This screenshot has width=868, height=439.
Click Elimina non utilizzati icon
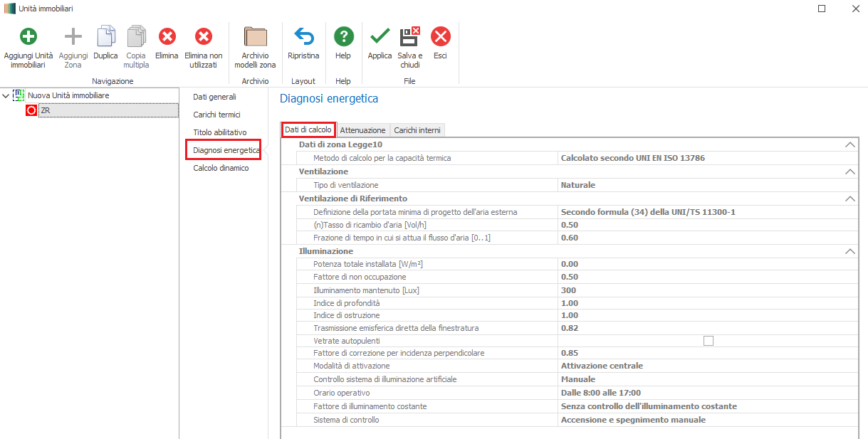(203, 37)
